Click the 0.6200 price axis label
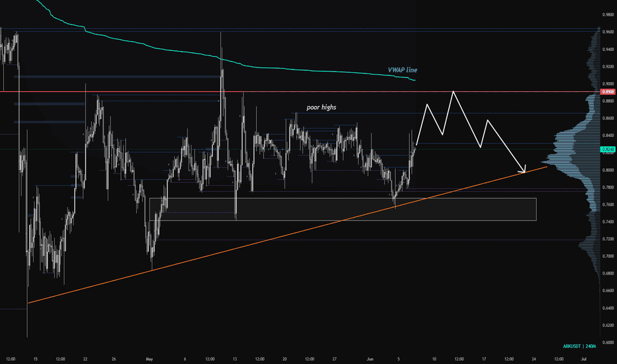 click(x=608, y=326)
